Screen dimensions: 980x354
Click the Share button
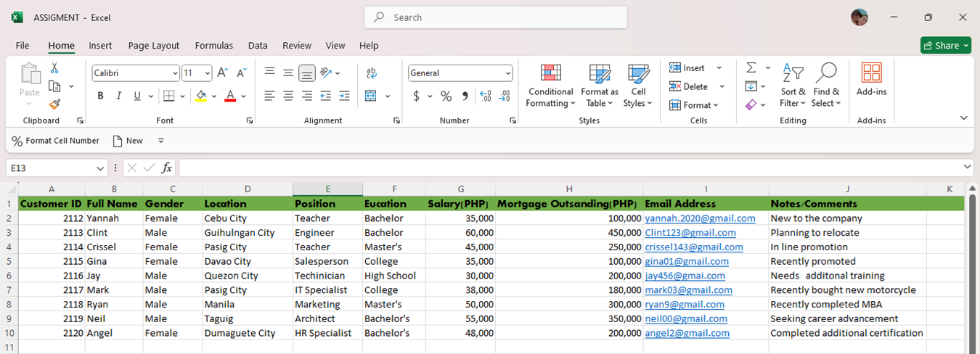tap(946, 45)
